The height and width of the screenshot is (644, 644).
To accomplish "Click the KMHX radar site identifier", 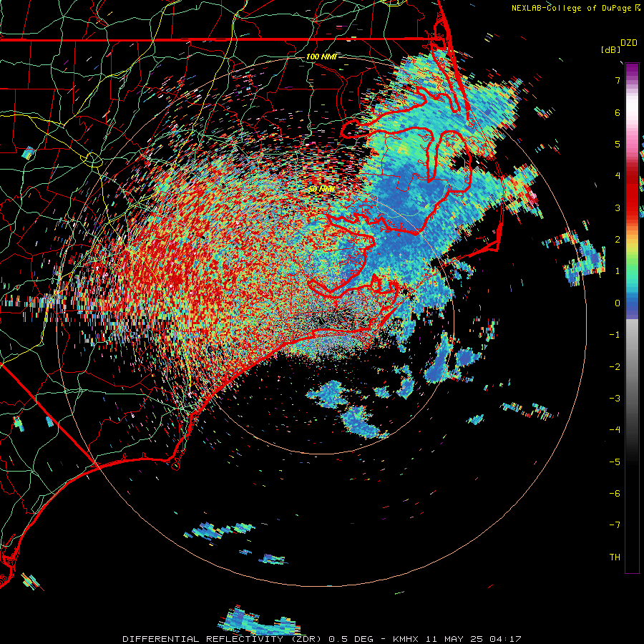I will tap(405, 639).
